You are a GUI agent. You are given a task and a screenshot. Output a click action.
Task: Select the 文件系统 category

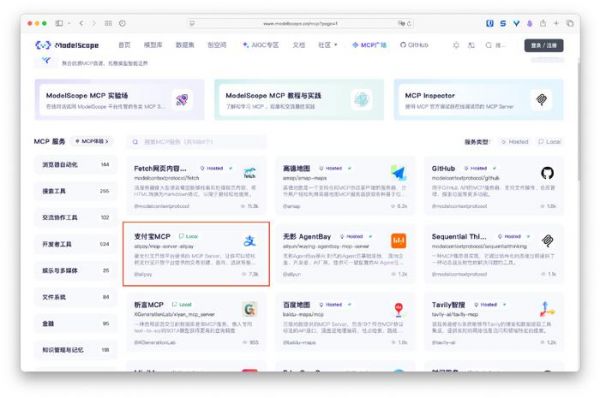(x=76, y=297)
